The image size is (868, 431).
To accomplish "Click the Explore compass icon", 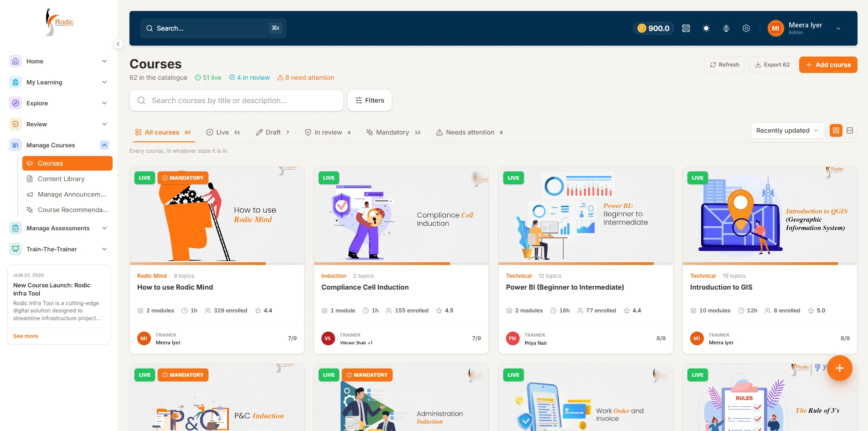I will (x=15, y=103).
